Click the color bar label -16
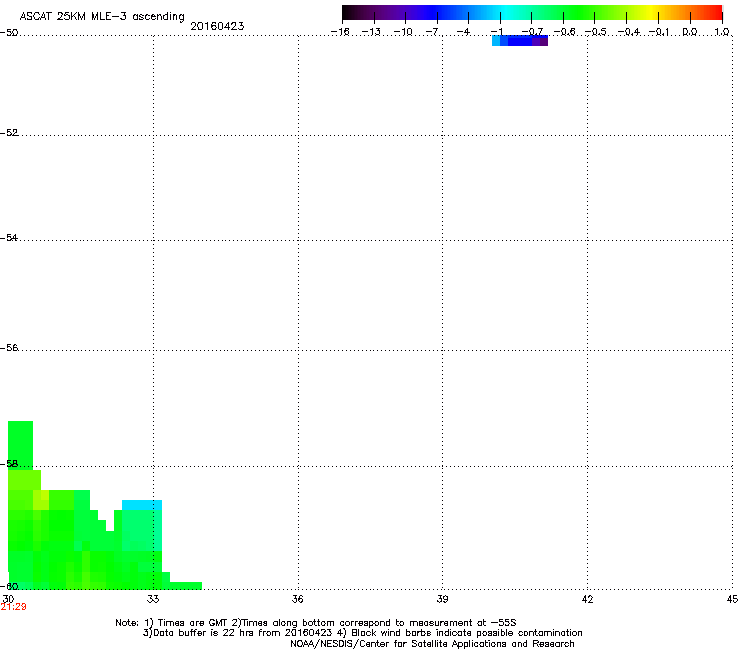740x650 pixels. click(340, 32)
